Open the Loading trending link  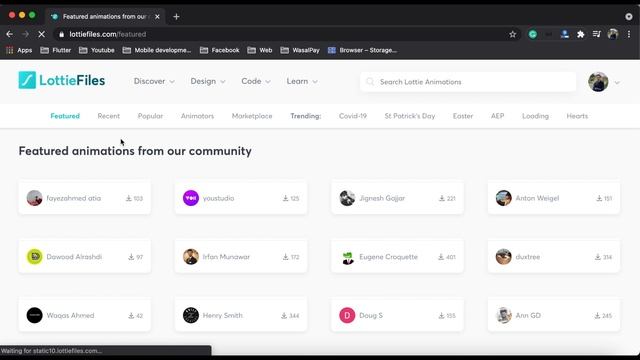(535, 116)
